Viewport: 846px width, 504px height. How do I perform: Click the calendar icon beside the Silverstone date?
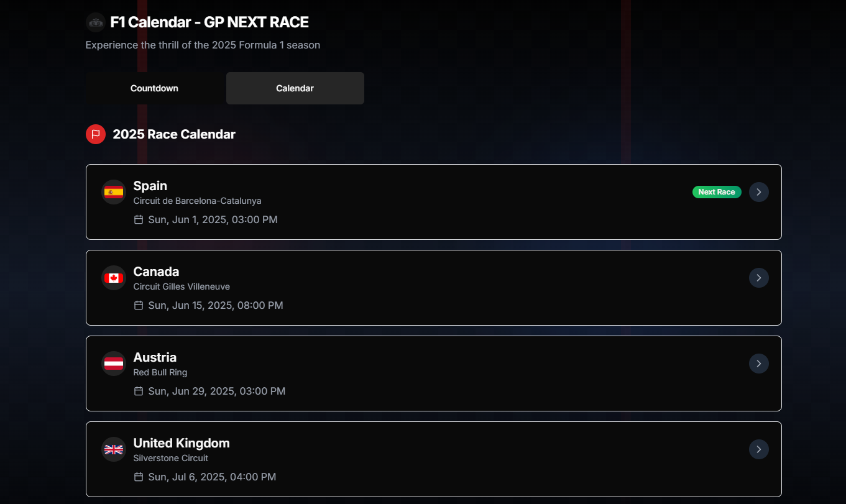[x=138, y=477]
